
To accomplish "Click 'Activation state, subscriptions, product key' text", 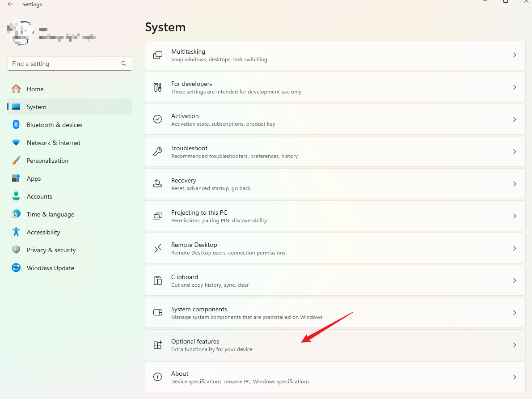I will 223,124.
